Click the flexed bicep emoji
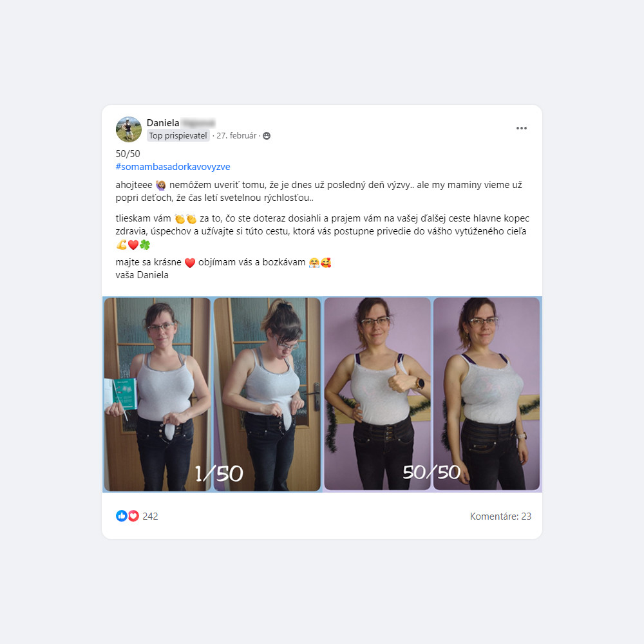 coord(121,245)
